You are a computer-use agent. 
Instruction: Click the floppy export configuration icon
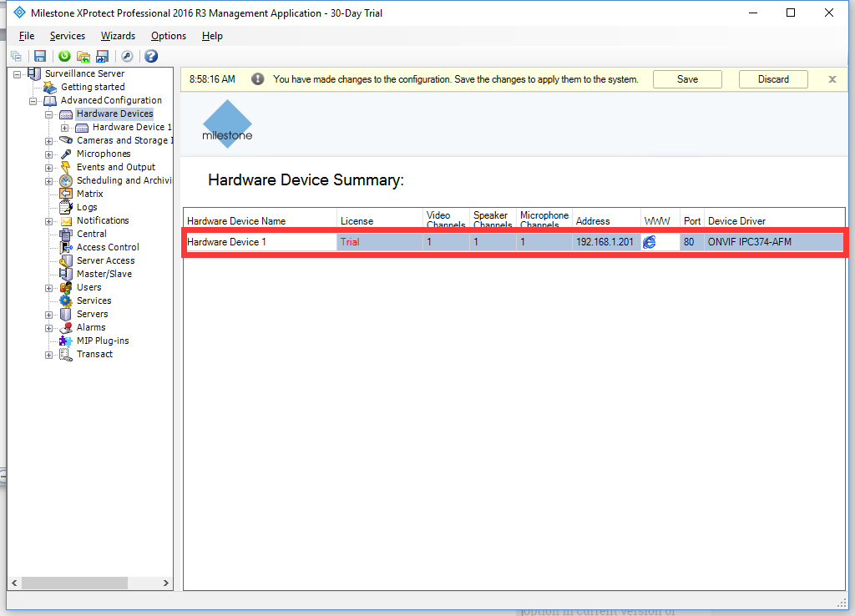pyautogui.click(x=102, y=56)
